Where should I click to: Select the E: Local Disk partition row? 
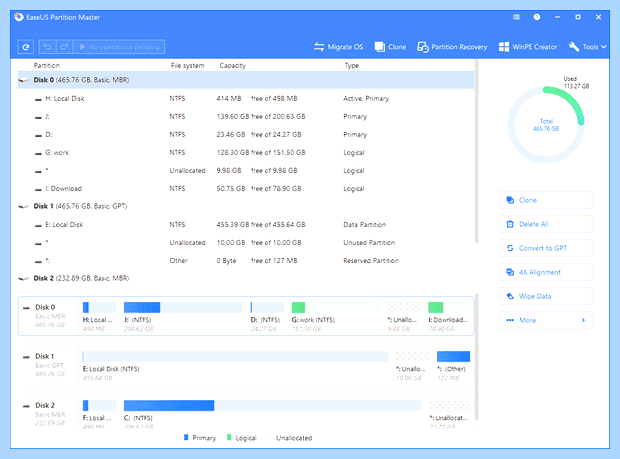(246, 225)
